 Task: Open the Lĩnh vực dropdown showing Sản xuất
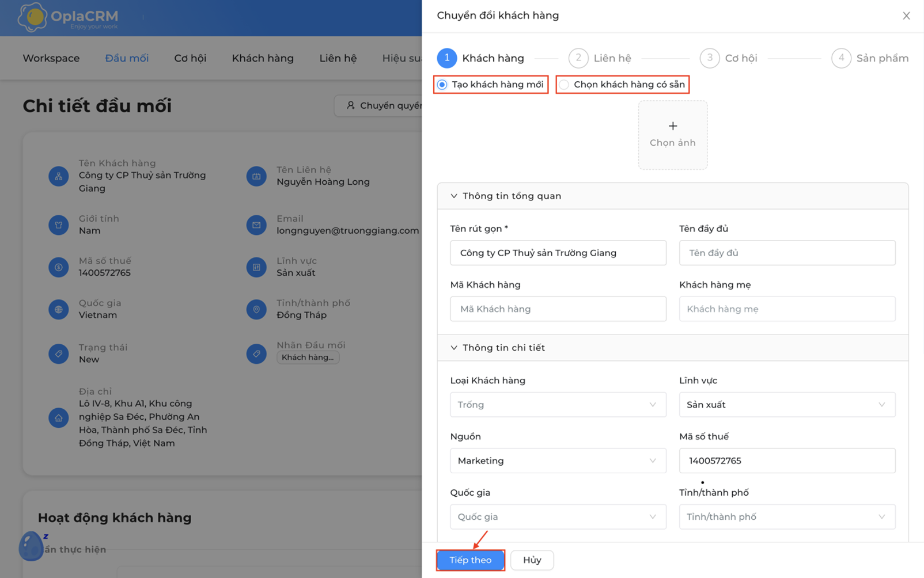(787, 405)
